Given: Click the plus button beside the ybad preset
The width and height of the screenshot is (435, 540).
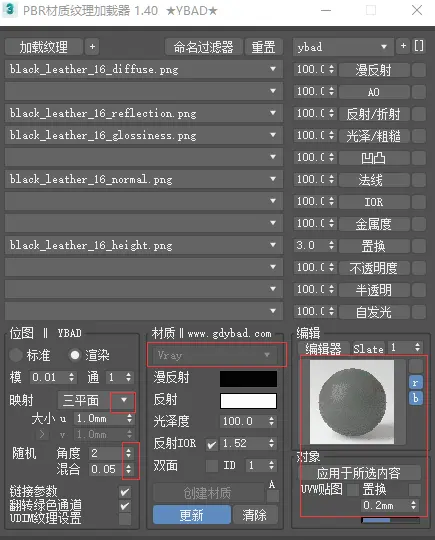Looking at the screenshot, I should click(x=403, y=46).
